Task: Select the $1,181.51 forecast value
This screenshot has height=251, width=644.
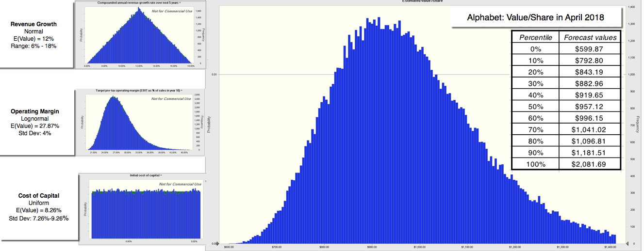Action: tap(589, 153)
